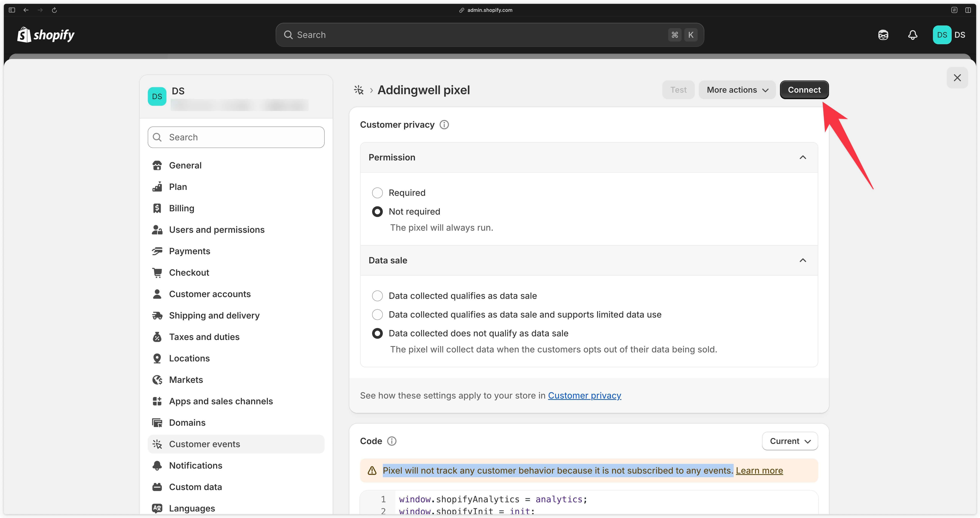Click the Plan chart icon
980x518 pixels.
click(157, 186)
